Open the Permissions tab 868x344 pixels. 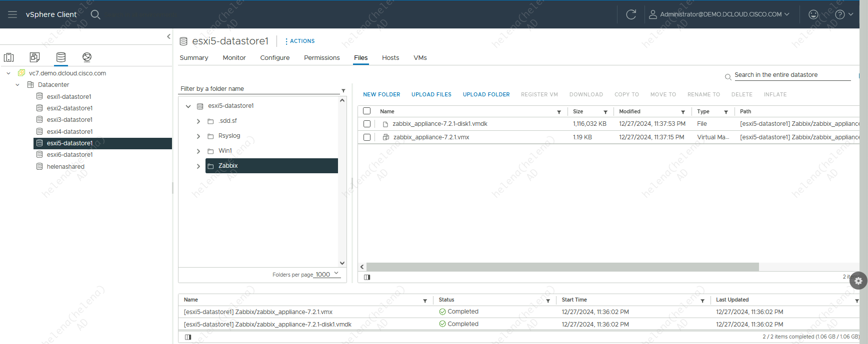tap(321, 58)
